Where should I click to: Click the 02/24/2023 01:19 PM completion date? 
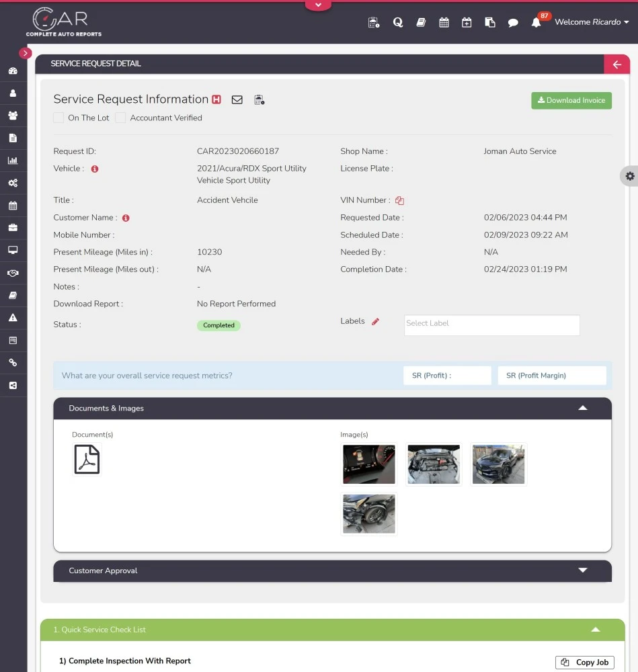point(525,269)
